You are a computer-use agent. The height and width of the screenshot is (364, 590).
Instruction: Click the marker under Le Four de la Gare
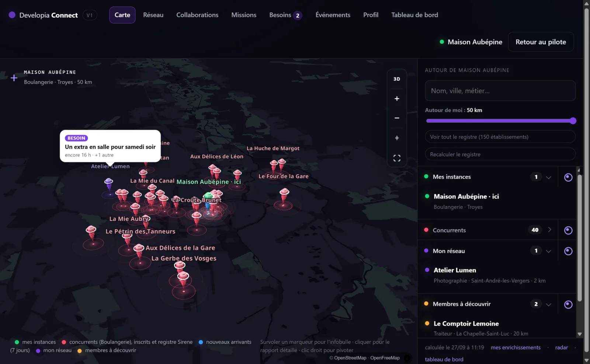[284, 195]
